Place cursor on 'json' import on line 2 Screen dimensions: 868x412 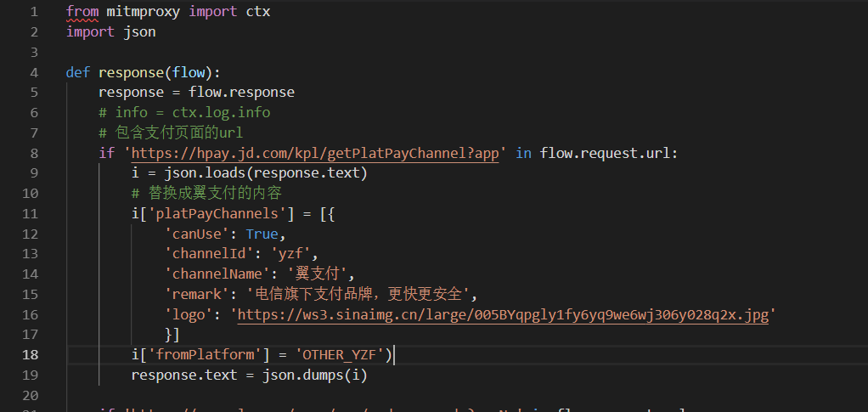tap(139, 32)
